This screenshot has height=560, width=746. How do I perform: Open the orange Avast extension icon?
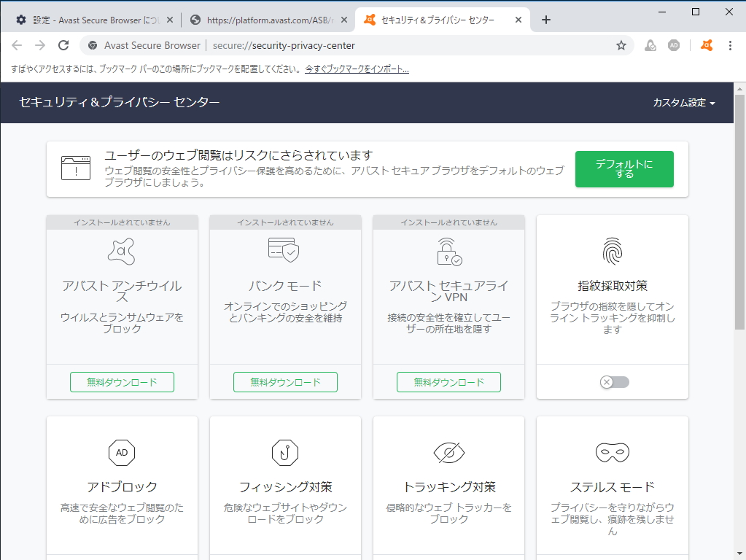click(705, 45)
